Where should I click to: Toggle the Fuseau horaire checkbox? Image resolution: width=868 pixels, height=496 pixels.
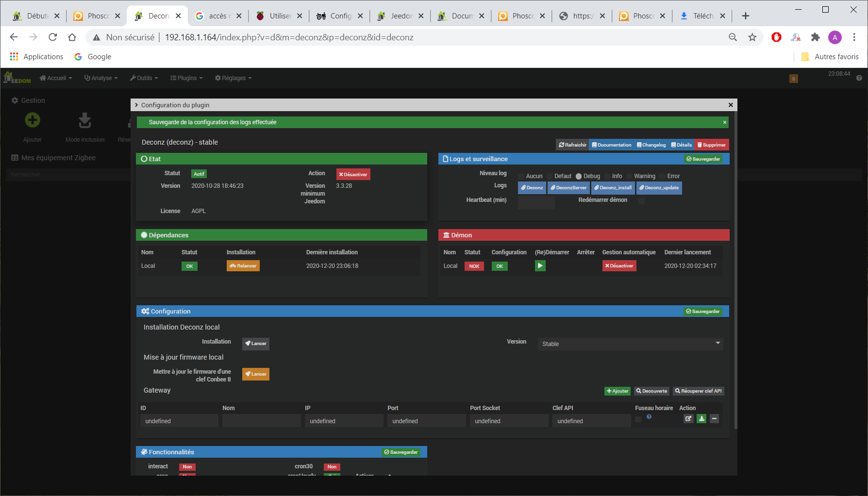tap(638, 419)
